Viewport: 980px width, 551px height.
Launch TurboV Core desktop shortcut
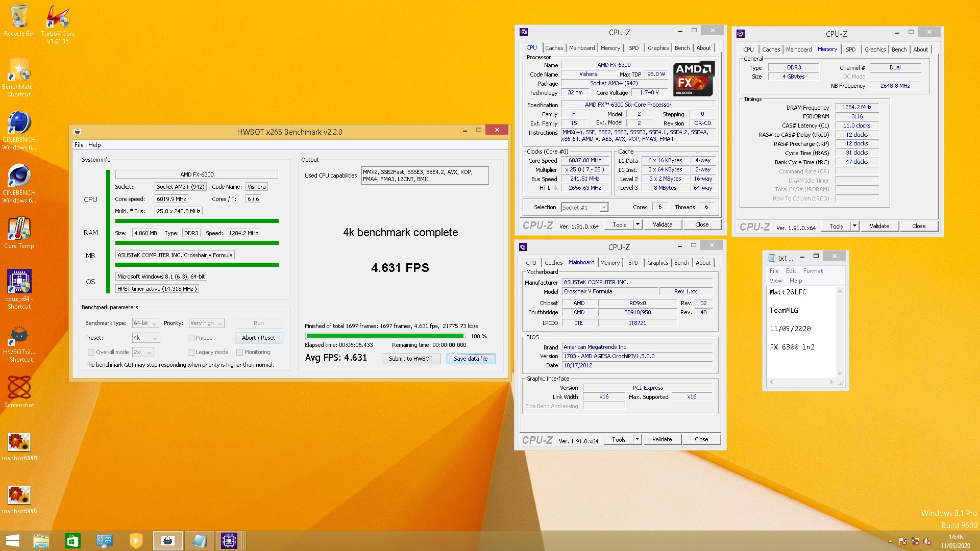(58, 23)
